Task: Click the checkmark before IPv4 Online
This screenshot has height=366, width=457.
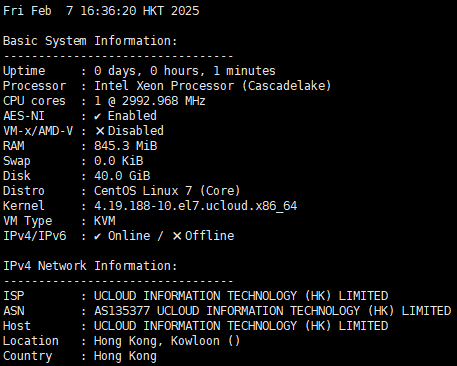Action: [x=97, y=236]
